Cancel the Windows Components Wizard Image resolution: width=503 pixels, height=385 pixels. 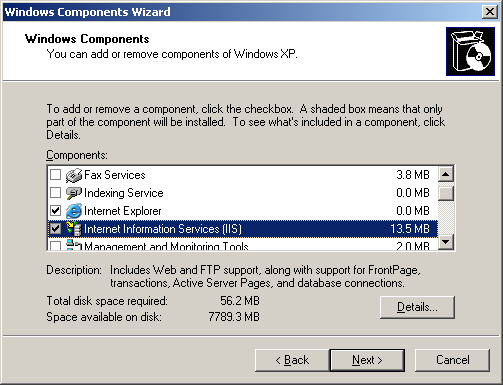point(452,360)
